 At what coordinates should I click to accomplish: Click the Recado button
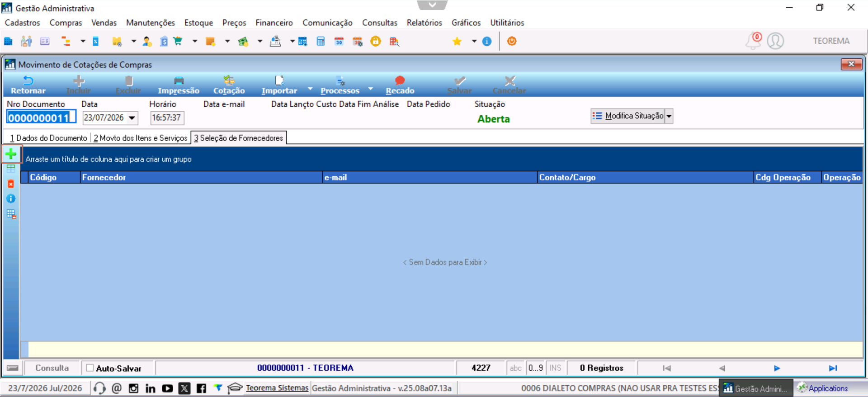[400, 85]
